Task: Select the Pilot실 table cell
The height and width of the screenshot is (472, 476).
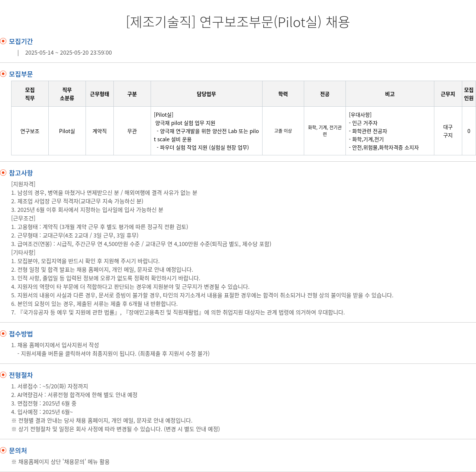Action: coord(67,131)
